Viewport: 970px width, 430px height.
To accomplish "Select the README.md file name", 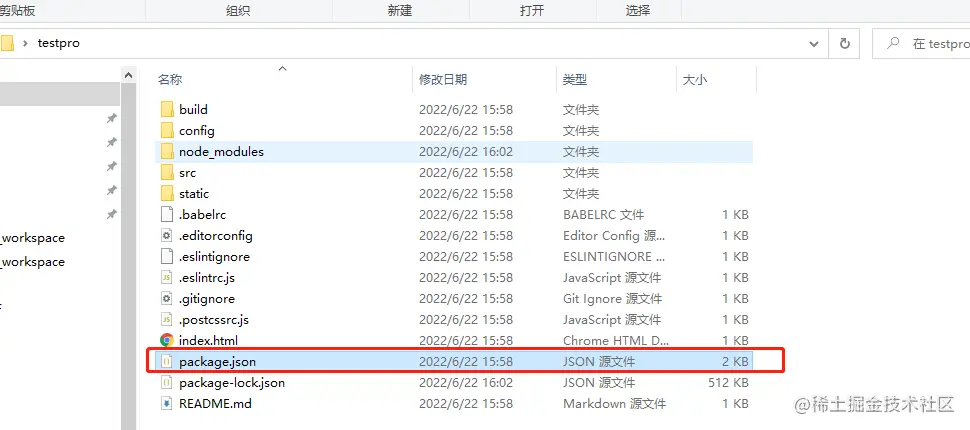I will pos(215,404).
